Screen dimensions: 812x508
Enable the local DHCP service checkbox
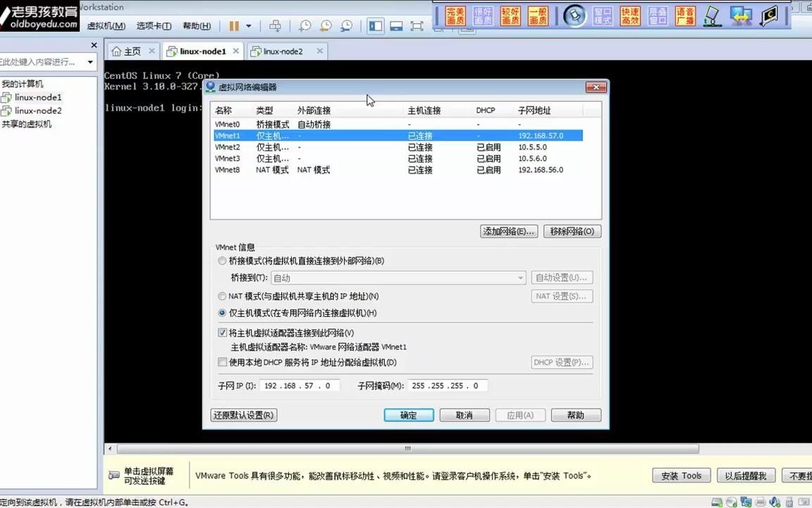222,362
